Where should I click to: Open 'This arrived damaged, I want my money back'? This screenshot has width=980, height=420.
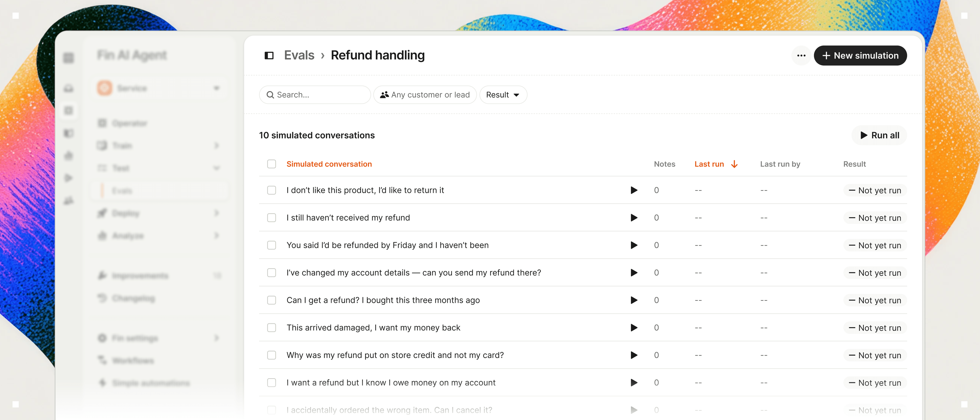coord(373,328)
